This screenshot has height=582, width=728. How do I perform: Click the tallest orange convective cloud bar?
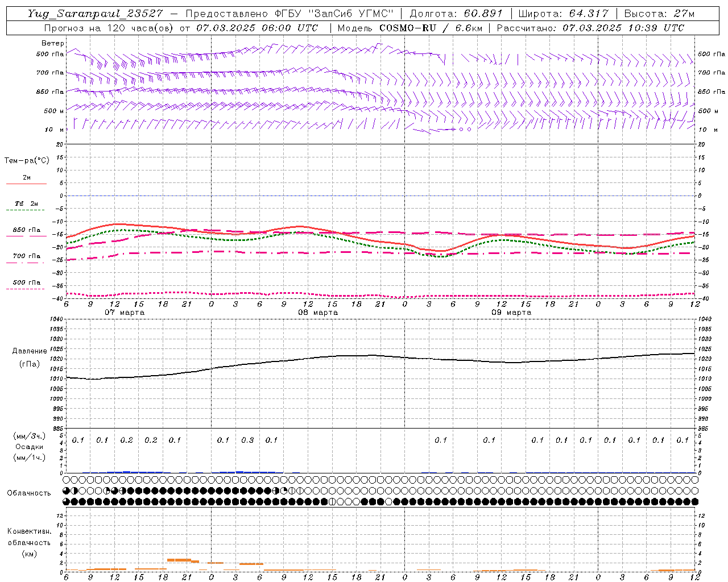179,560
